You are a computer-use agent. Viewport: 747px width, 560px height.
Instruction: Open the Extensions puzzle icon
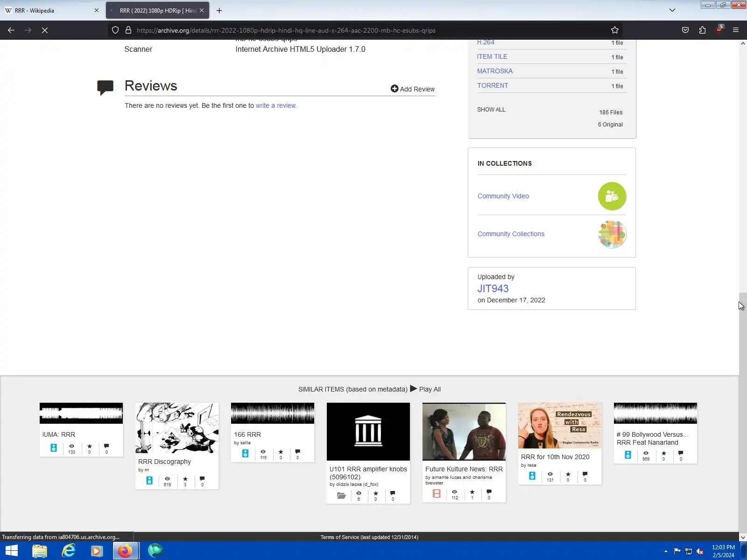pyautogui.click(x=703, y=30)
